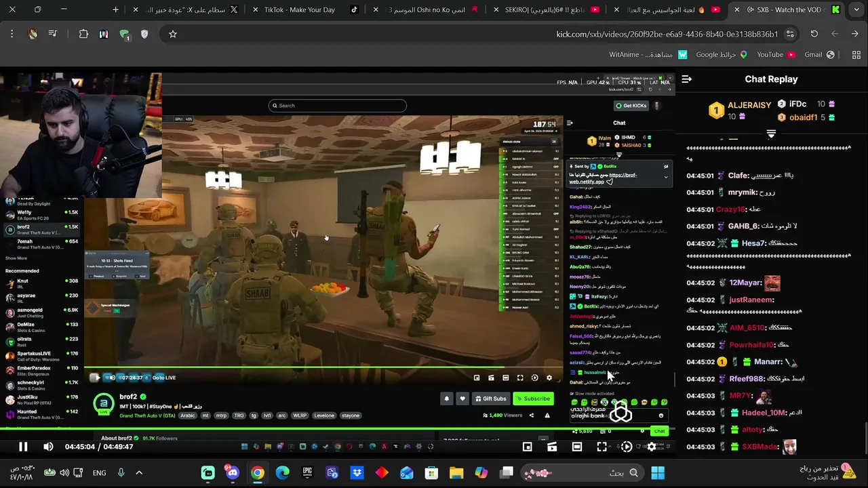Click Show More in recorded sidebar

tap(16, 258)
